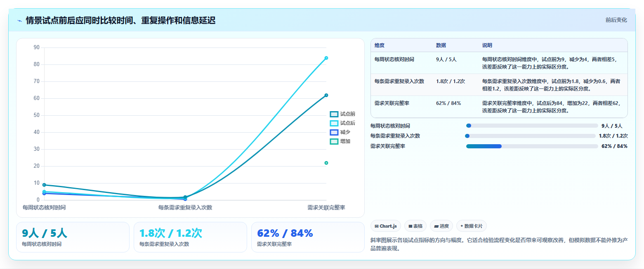The width and height of the screenshot is (644, 269).
Task: Click the icon inside the 进度 tag
Action: (436, 226)
